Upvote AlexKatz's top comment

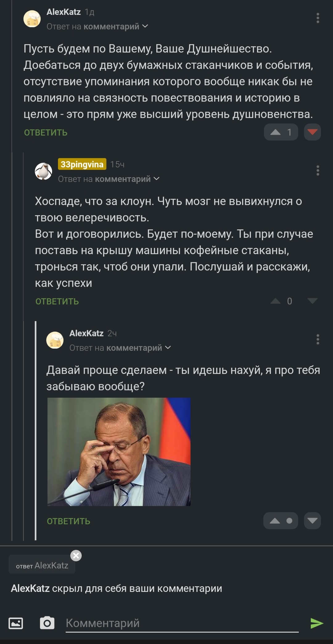[276, 132]
